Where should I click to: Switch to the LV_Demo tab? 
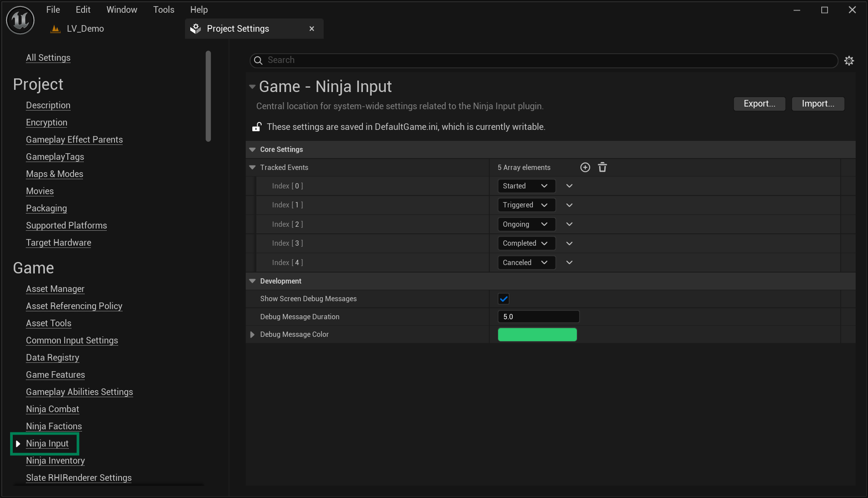(x=85, y=29)
